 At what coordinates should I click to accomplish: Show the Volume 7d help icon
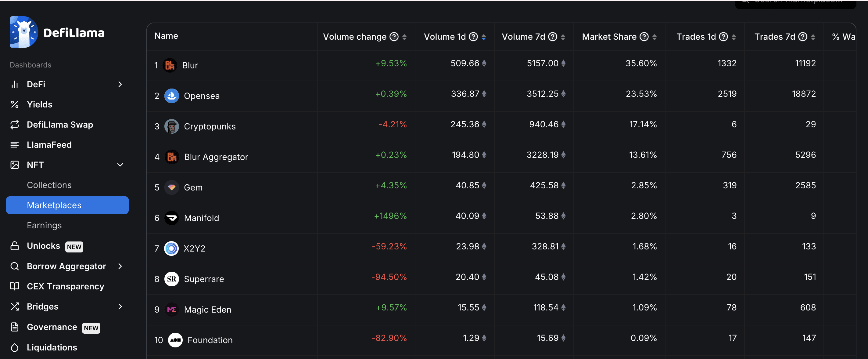click(553, 36)
